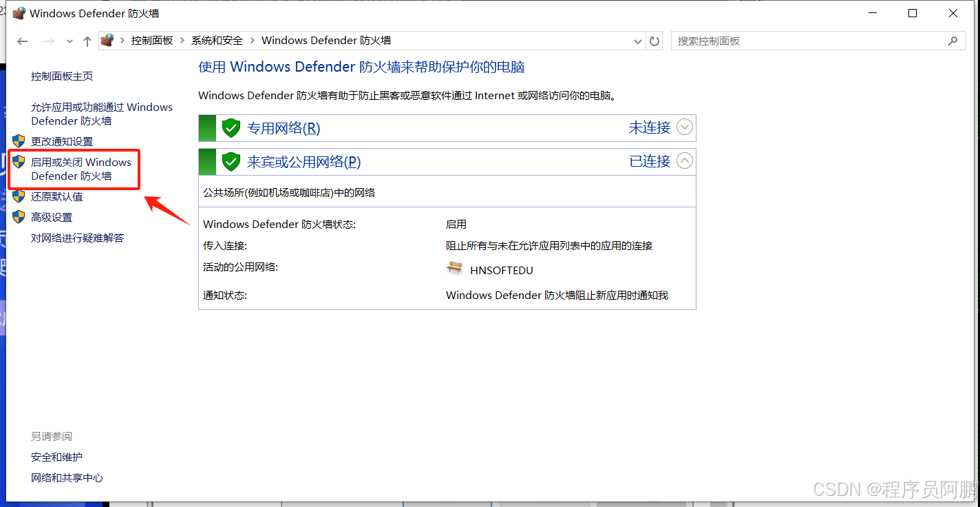The height and width of the screenshot is (507, 980).
Task: Open the address bar history dropdown
Action: (638, 41)
